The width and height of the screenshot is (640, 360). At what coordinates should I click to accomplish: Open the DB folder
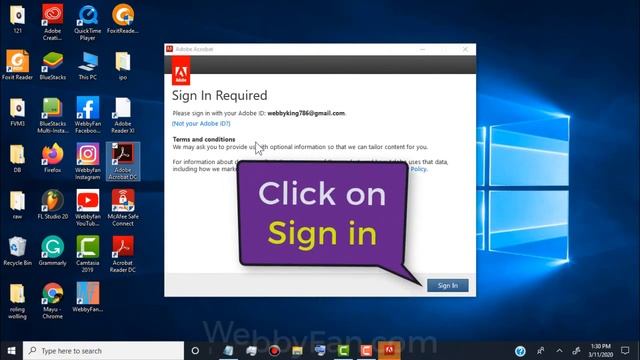pos(17,158)
